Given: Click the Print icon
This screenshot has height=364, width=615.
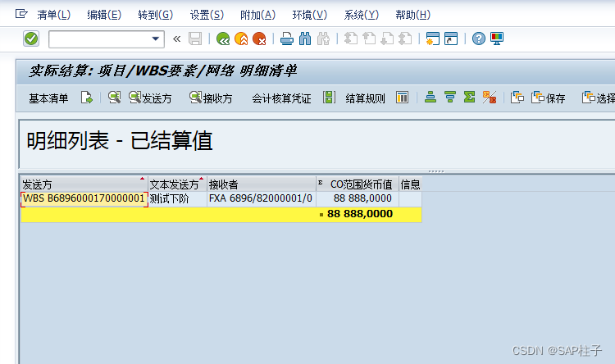Looking at the screenshot, I should 287,39.
